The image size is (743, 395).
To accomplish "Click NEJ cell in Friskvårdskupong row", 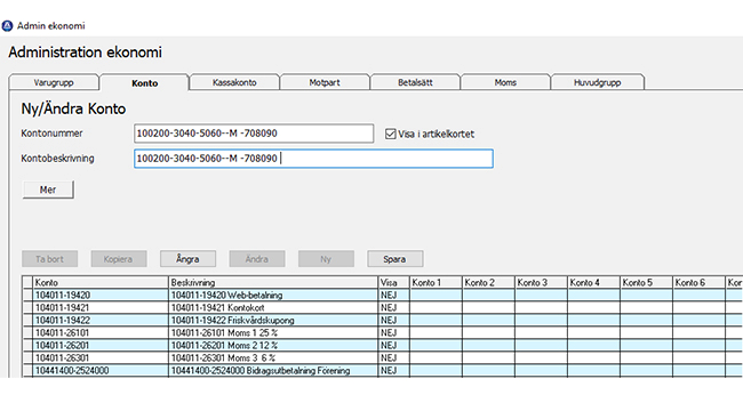I will coord(394,320).
